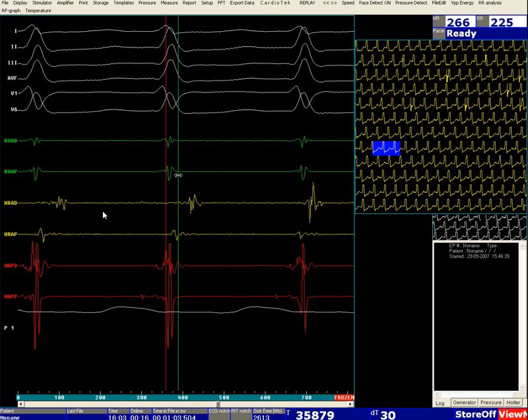The width and height of the screenshot is (528, 420).
Task: Open the Setup menu
Action: coord(207,3)
